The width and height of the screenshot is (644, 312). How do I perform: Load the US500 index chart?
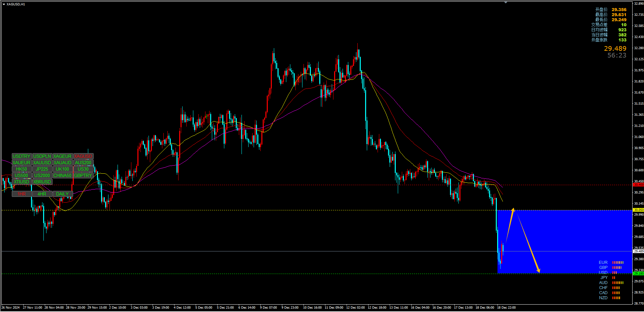(22, 175)
